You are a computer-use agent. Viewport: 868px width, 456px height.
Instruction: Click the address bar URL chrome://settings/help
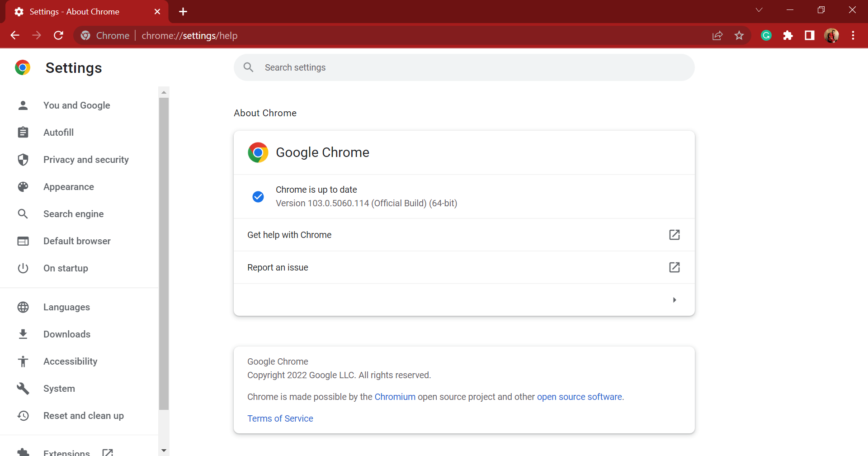[189, 36]
